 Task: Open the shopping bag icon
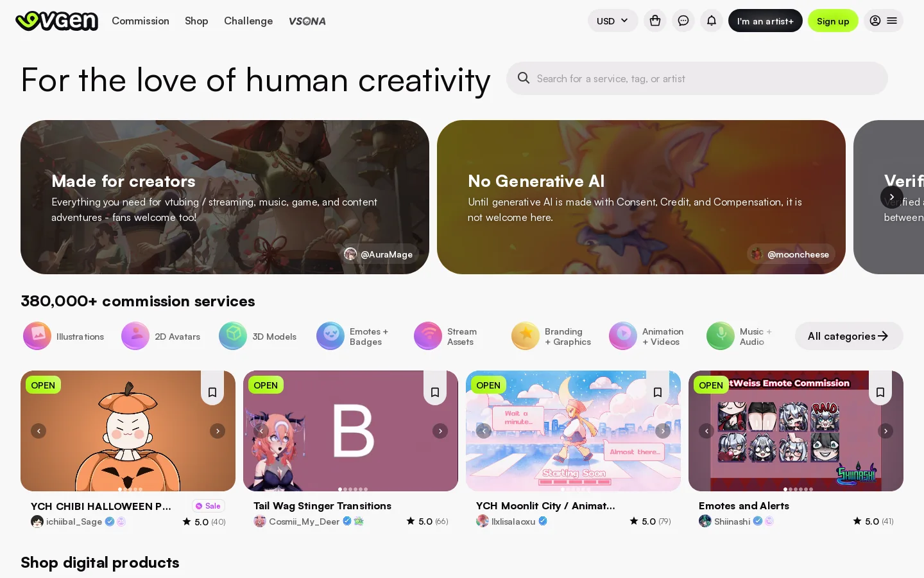(655, 21)
